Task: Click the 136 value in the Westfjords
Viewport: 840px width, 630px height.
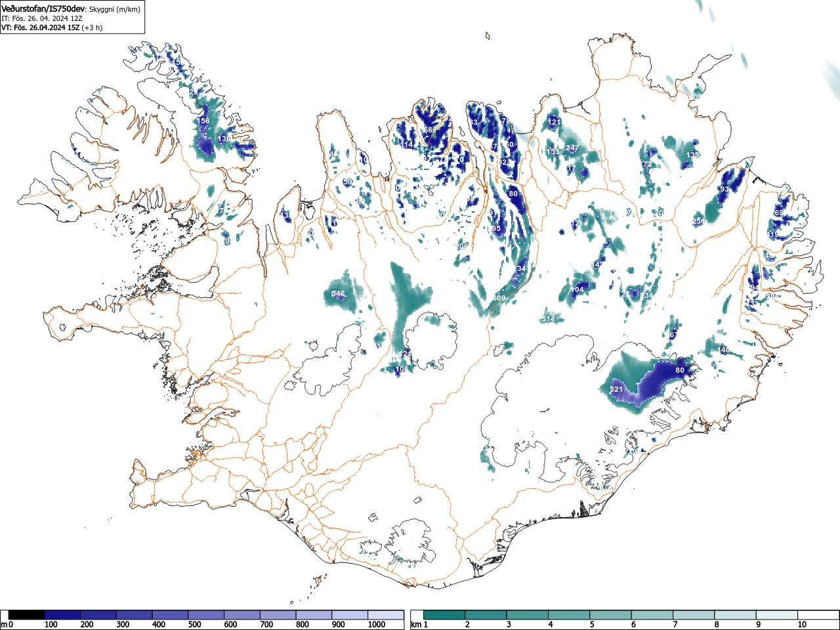Action: (224, 139)
